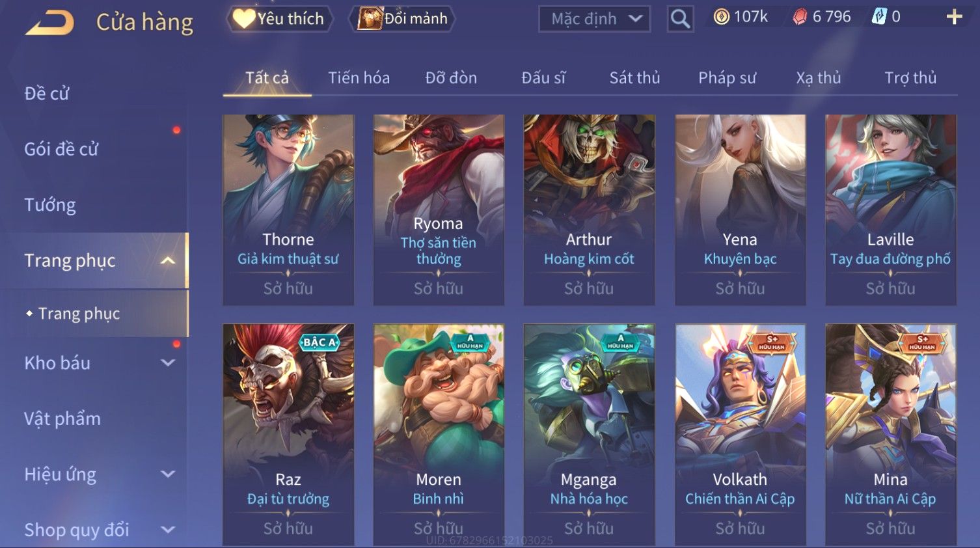980x548 pixels.
Task: Collapse the Trang phục sidebar section
Action: point(168,261)
